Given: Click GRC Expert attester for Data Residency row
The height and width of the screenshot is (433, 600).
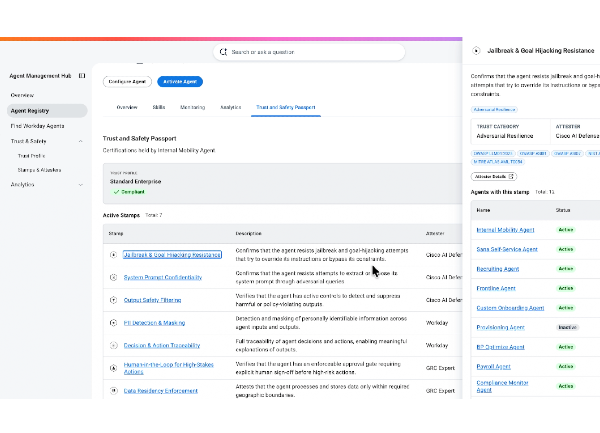Looking at the screenshot, I should (x=440, y=391).
